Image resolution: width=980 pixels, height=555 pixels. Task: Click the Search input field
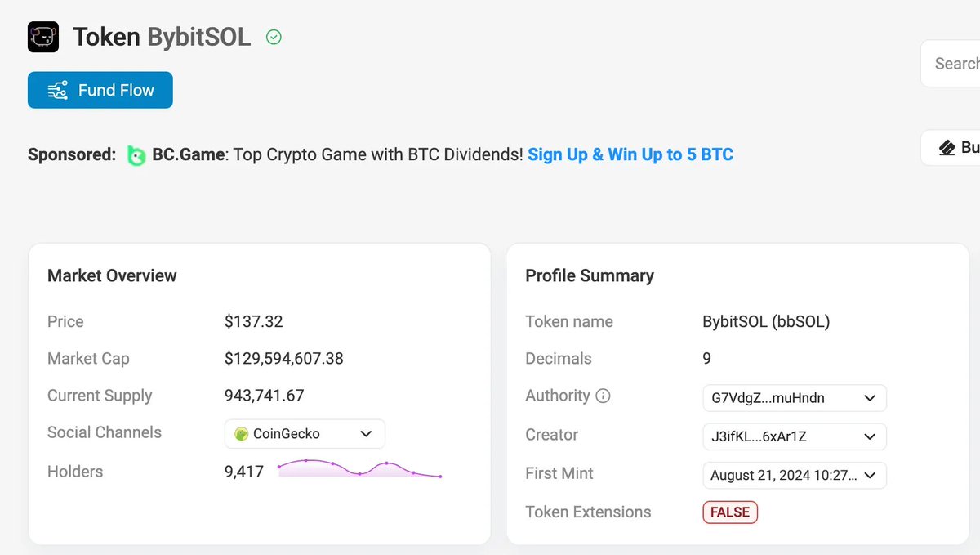pyautogui.click(x=951, y=64)
